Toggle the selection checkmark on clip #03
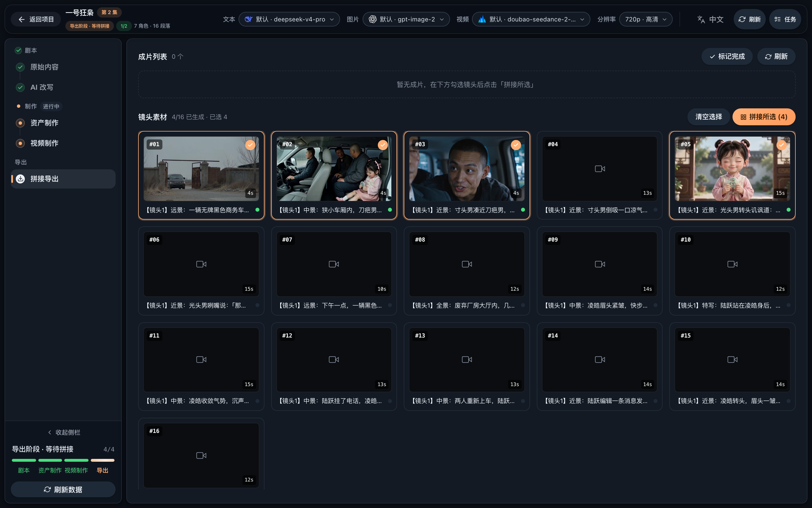 pos(516,145)
